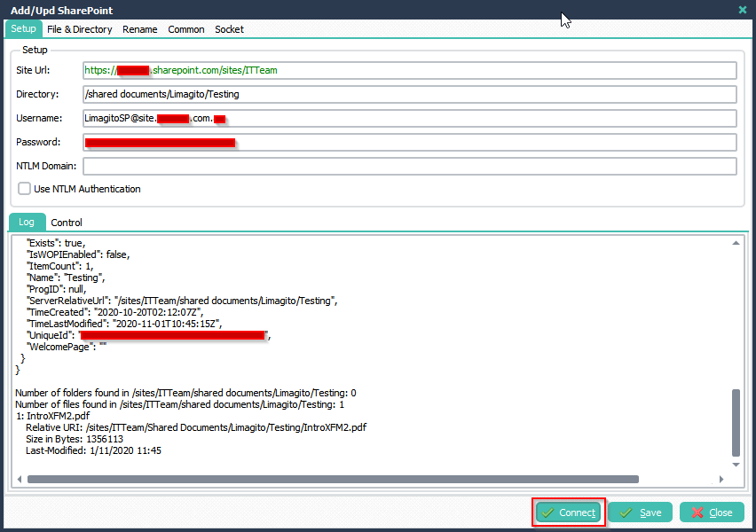Click the "Last-Modified: 1/11/2020 11:45" line

click(93, 450)
